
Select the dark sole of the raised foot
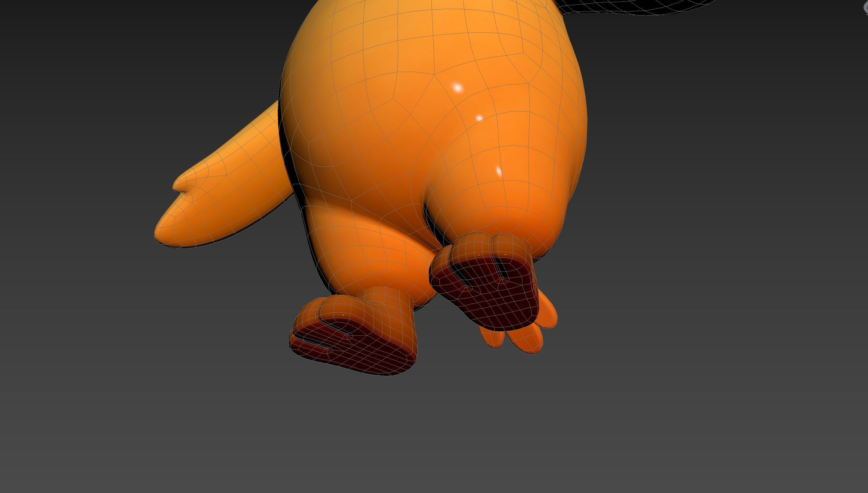tap(491, 294)
